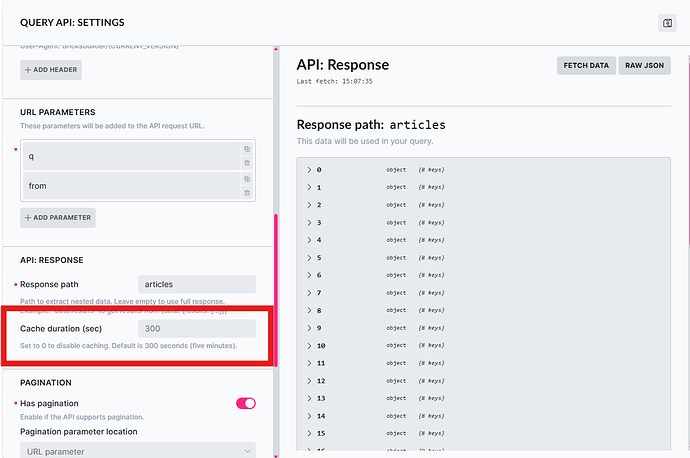Focus the Cache duration input field
The height and width of the screenshot is (458, 690).
pos(196,328)
